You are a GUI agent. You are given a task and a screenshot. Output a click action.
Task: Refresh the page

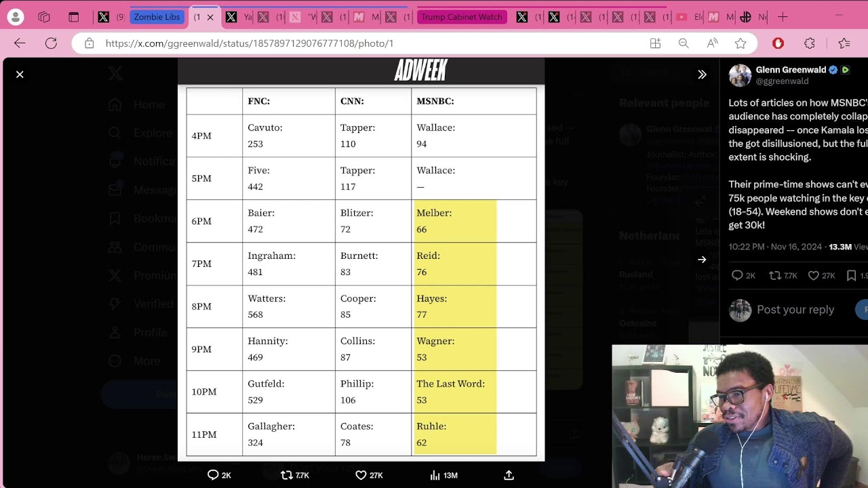click(x=51, y=43)
